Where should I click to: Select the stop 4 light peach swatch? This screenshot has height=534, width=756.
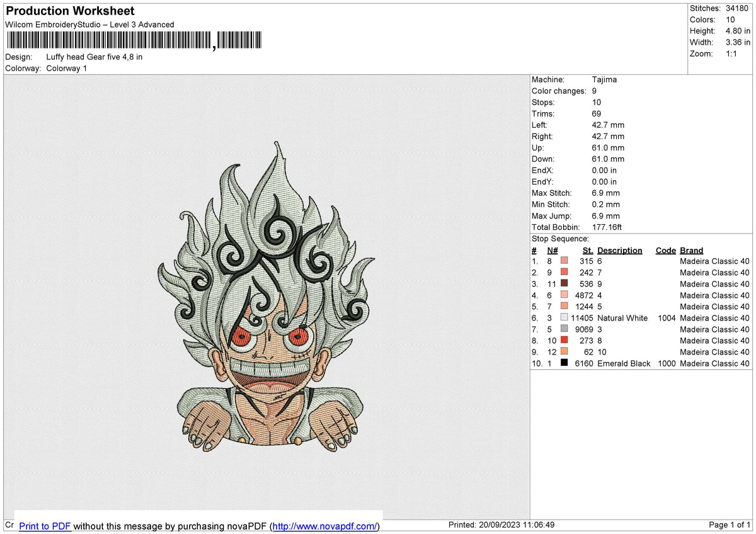[564, 295]
